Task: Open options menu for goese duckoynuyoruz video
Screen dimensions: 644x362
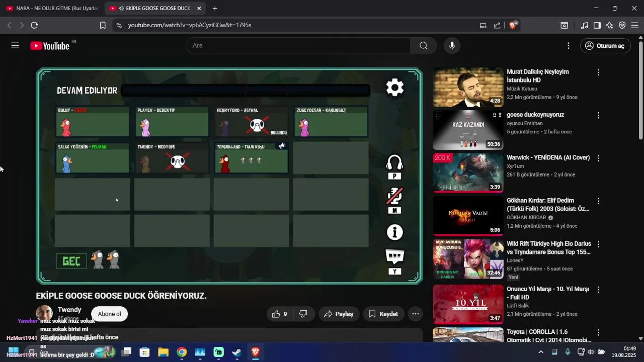Action: coord(598,115)
